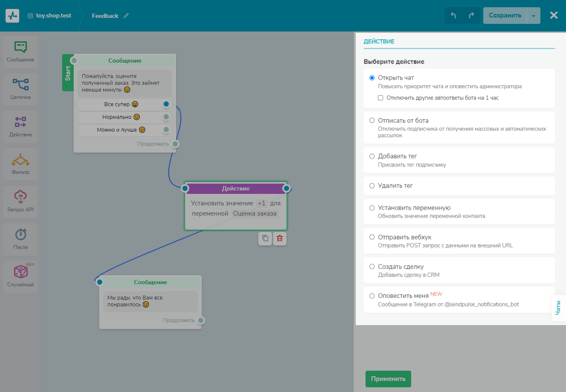Image resolution: width=566 pixels, height=392 pixels.
Task: Enable disabling other bot auto-replies checkbox
Action: coord(380,98)
